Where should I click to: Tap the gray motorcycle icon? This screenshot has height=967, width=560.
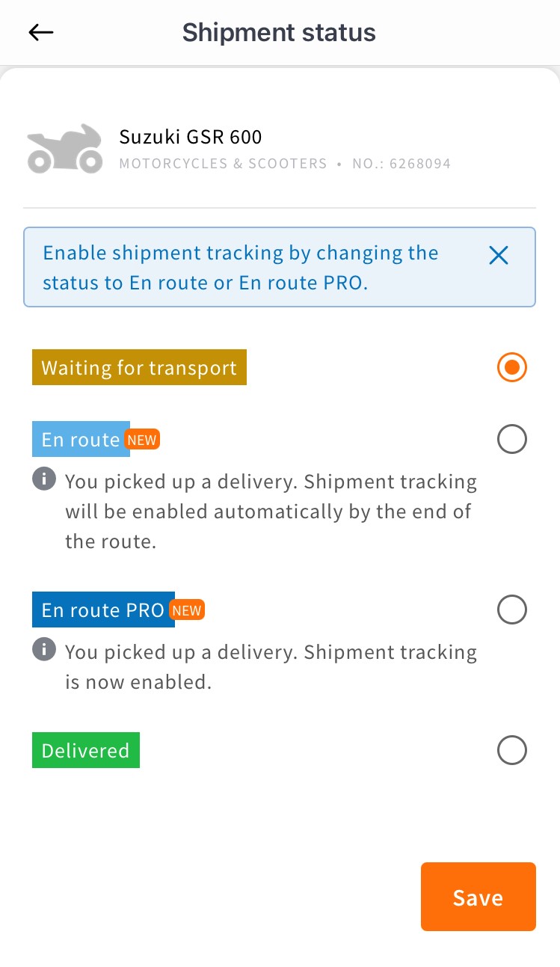pos(65,149)
